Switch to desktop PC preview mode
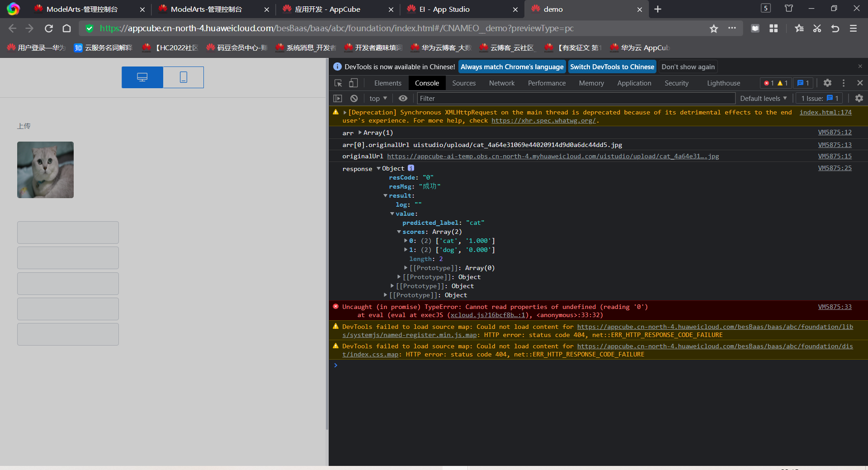This screenshot has height=470, width=868. pos(142,77)
